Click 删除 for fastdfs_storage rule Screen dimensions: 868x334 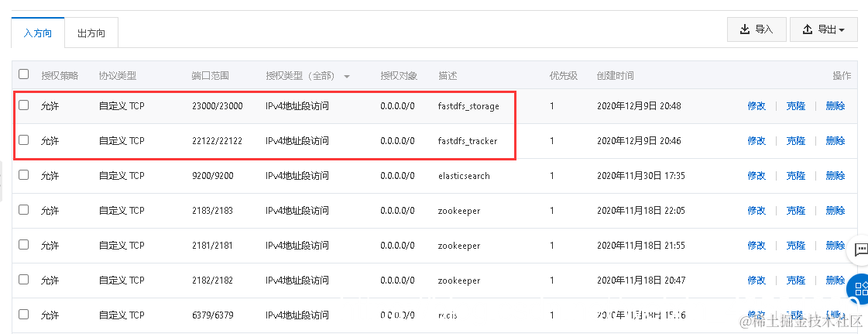pyautogui.click(x=835, y=106)
